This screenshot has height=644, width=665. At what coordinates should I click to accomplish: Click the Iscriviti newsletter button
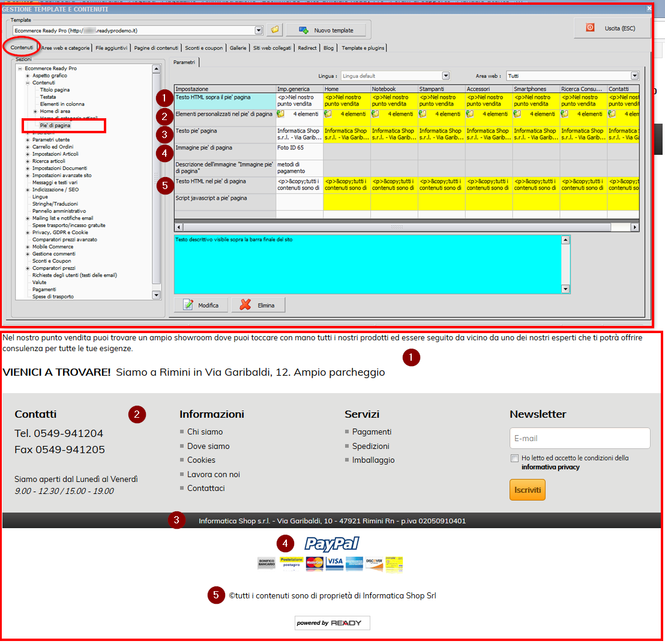coord(527,489)
